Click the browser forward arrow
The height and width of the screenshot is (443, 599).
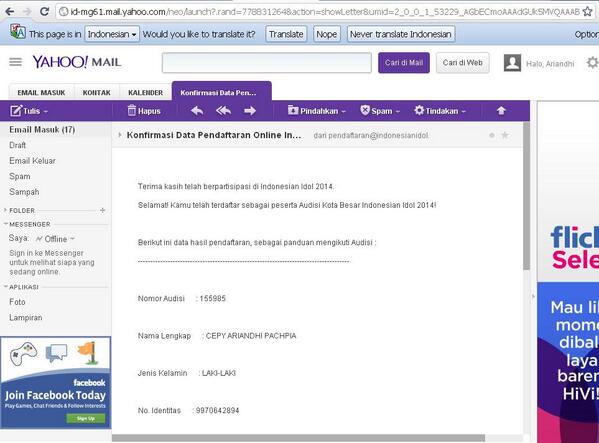click(x=27, y=11)
